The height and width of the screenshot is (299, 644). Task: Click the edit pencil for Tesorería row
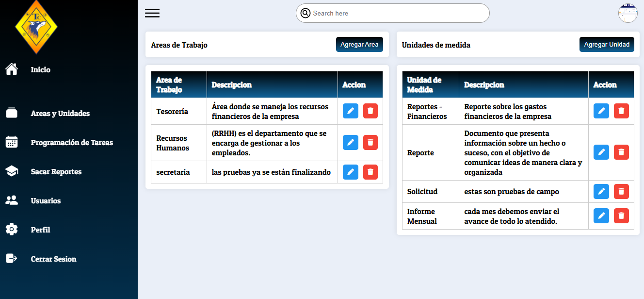[350, 111]
